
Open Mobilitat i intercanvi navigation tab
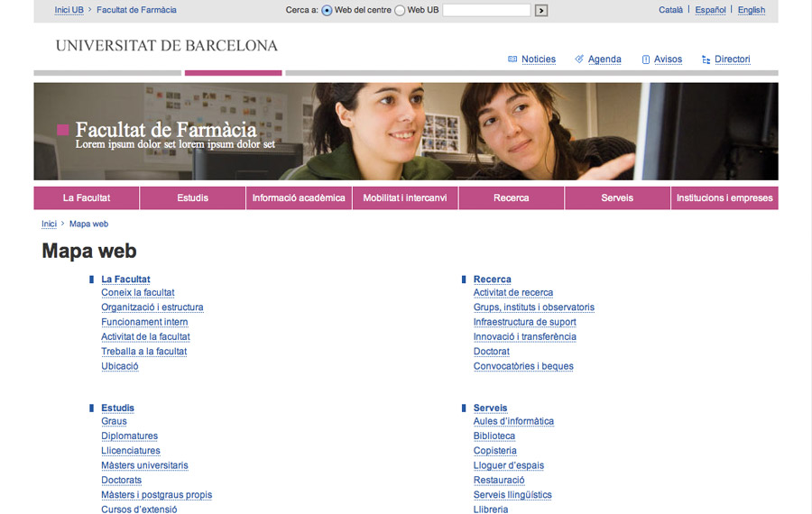(x=405, y=197)
